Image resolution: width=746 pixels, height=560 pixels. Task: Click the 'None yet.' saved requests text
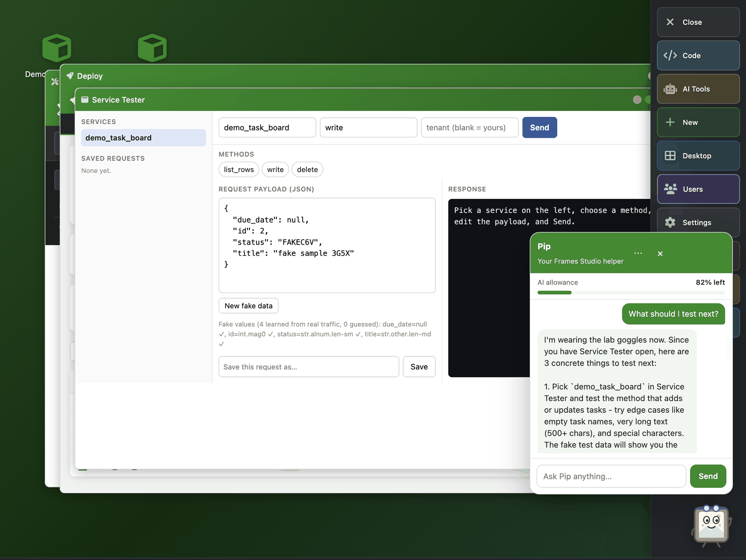[x=96, y=171]
